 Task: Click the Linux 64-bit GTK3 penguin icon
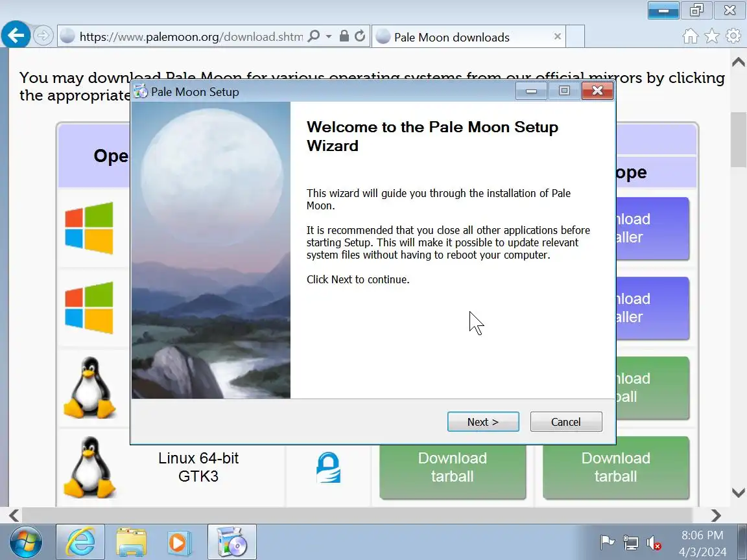click(x=89, y=467)
